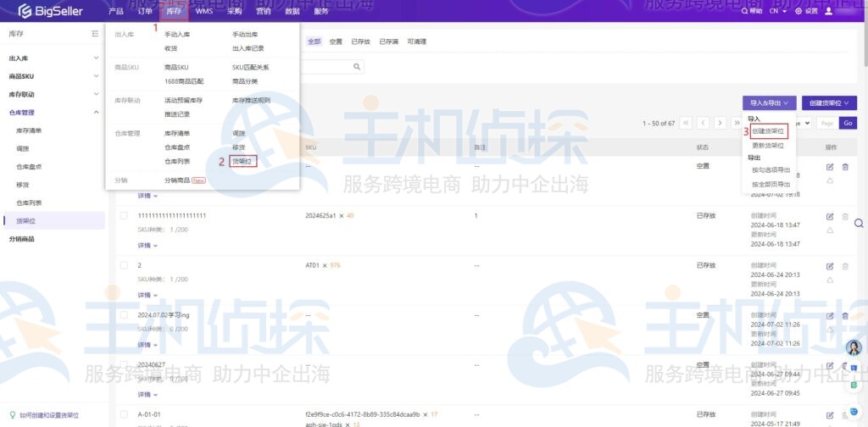The width and height of the screenshot is (868, 427).
Task: Collapse the 库存 sidebar with the fold icon
Action: pyautogui.click(x=95, y=34)
